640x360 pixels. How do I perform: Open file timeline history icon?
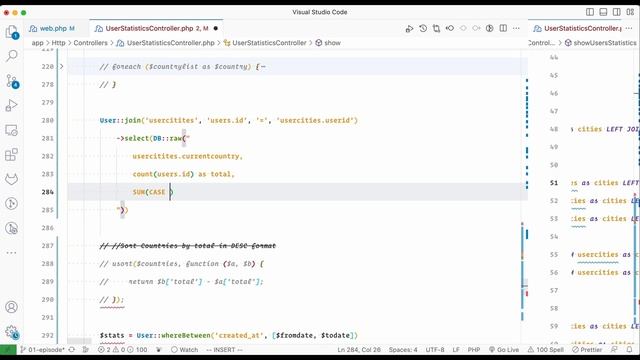coord(423,29)
